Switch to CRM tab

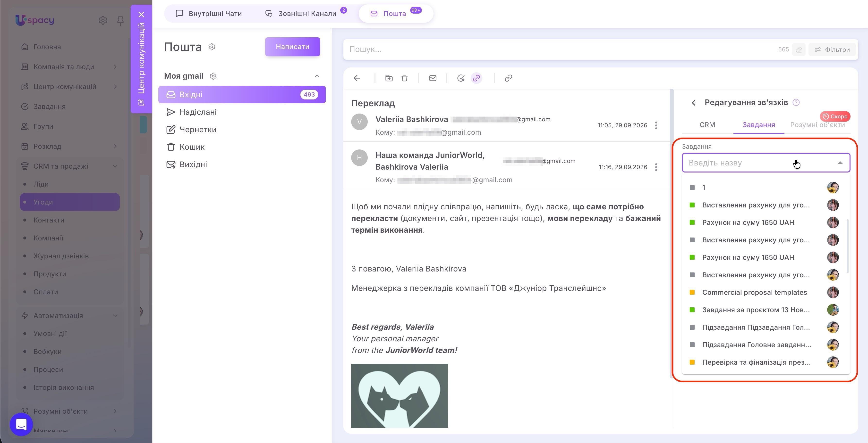pos(707,125)
